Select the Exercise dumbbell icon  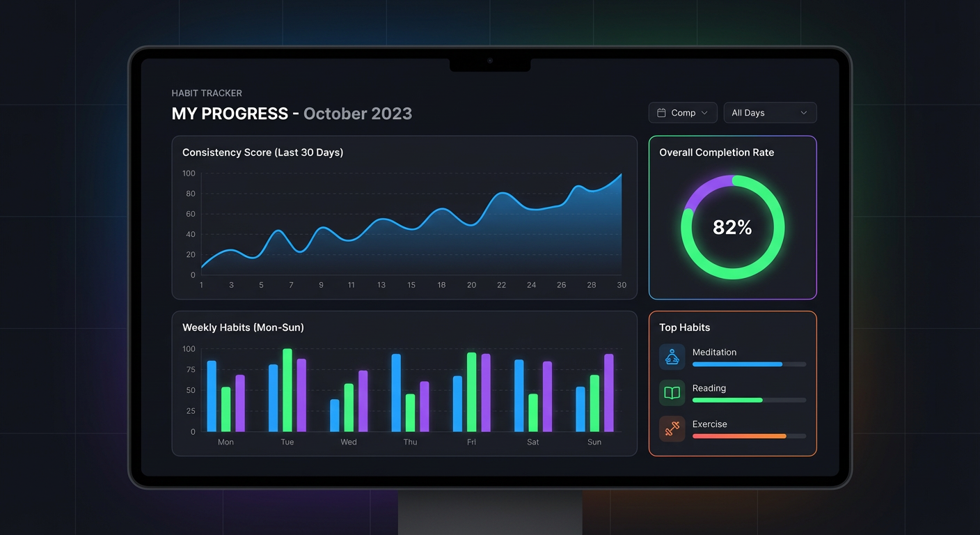click(672, 429)
